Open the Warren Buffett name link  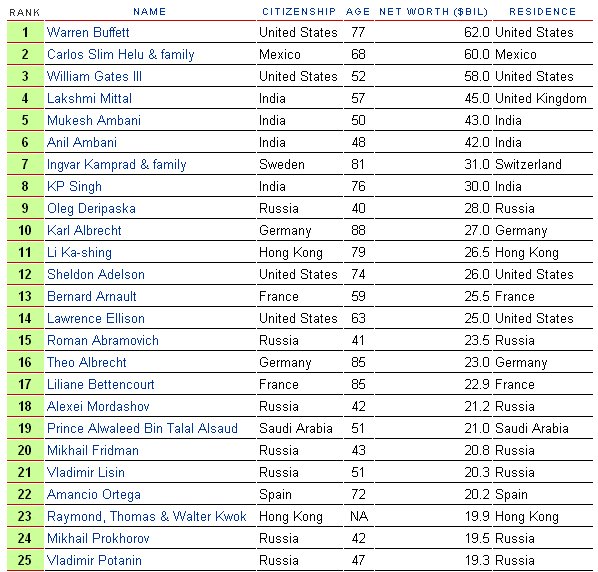point(88,32)
